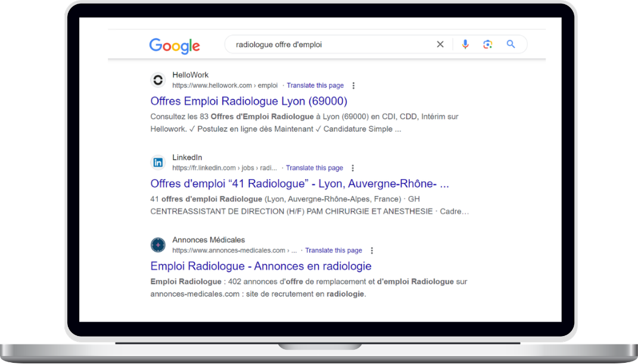Screen dimensions: 638x364
Task: Click the search field containing "radiologue offre d'emploi"
Action: [x=328, y=44]
